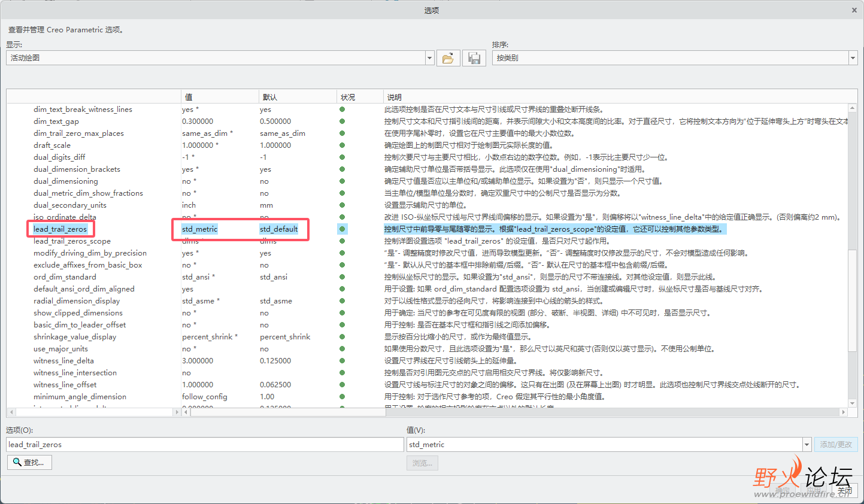Save configuration with floppy disk icon
This screenshot has width=864, height=504.
pyautogui.click(x=474, y=58)
